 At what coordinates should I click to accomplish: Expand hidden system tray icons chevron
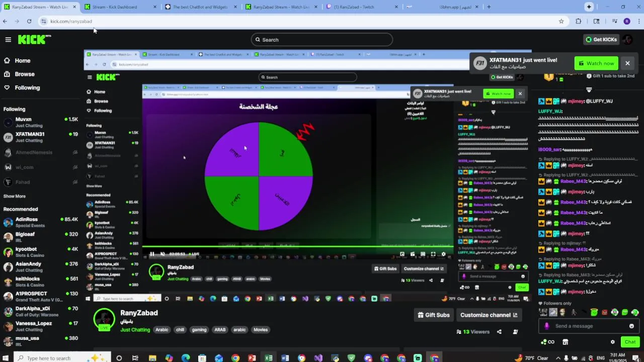click(558, 358)
